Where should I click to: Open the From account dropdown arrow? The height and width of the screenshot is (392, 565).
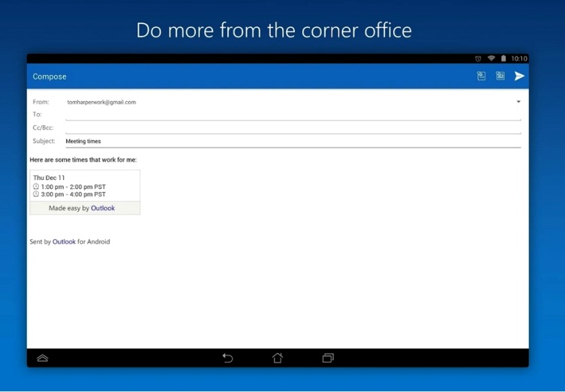point(518,102)
